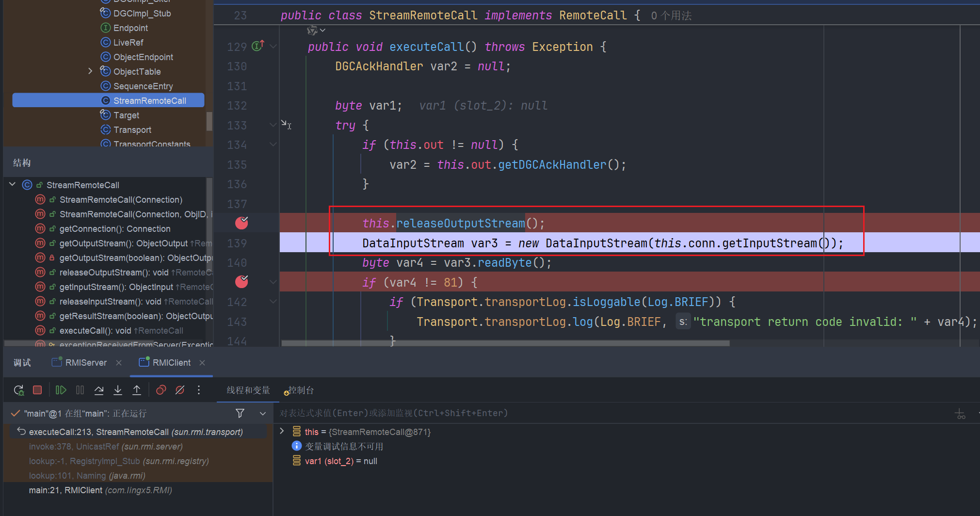Select StreamRemoteCall in project tree
980x516 pixels.
108,100
